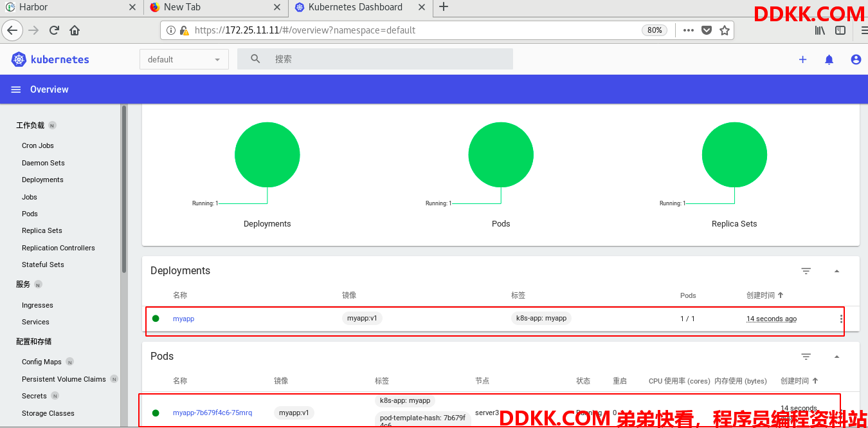Open Storage Classes in the sidebar
The height and width of the screenshot is (428, 868).
48,413
